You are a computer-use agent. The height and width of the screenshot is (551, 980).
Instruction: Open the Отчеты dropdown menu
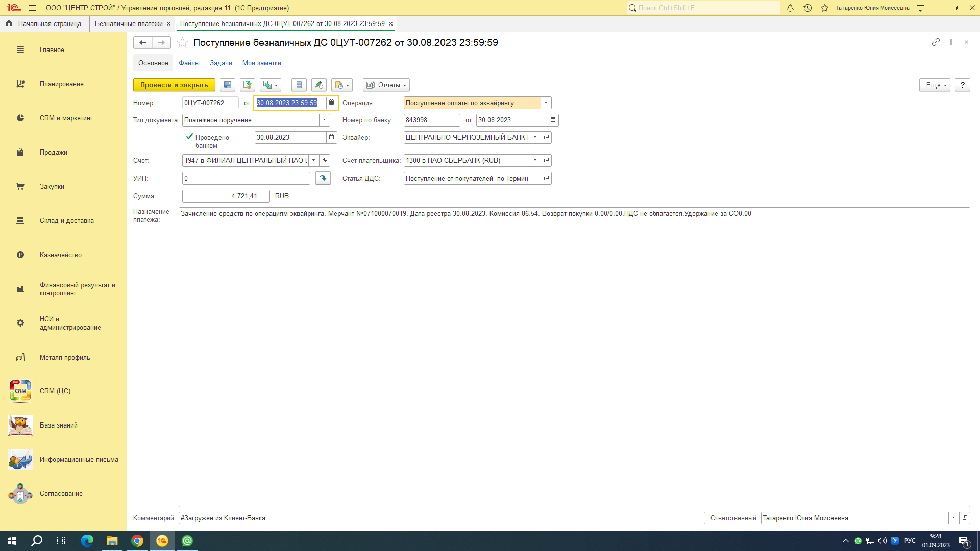(386, 85)
